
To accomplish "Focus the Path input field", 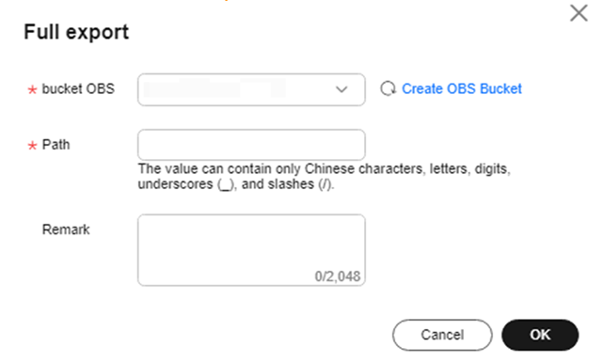I will [x=251, y=145].
